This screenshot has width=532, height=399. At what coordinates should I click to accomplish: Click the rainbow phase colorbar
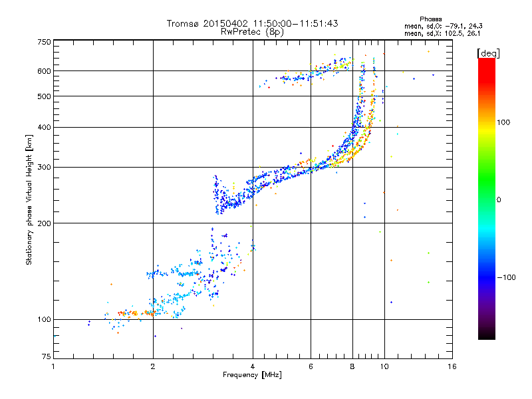coord(487,198)
